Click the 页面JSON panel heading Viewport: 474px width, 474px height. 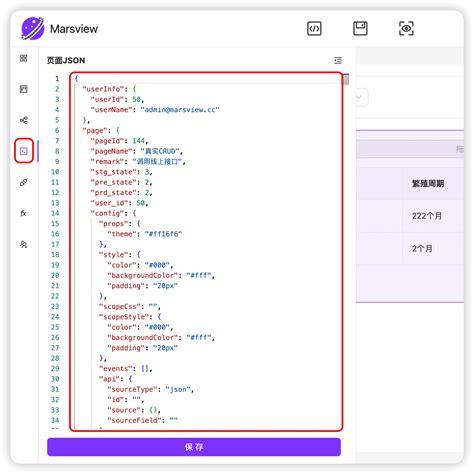coord(66,60)
